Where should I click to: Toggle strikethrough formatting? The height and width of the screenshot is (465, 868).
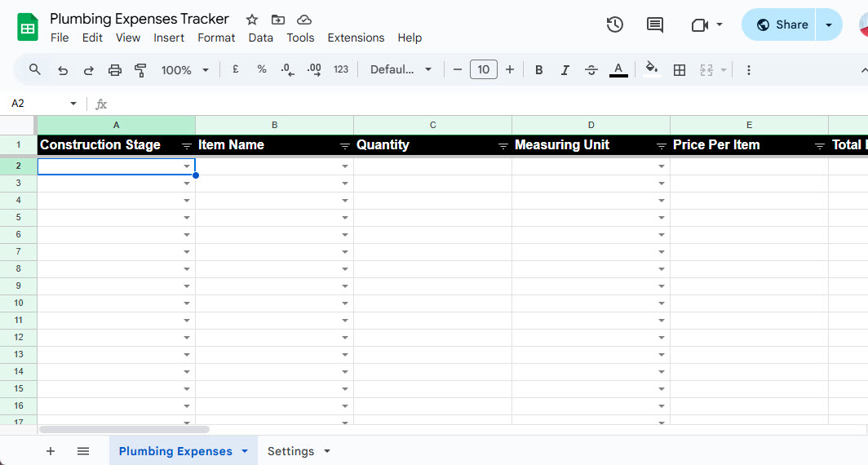pyautogui.click(x=591, y=70)
